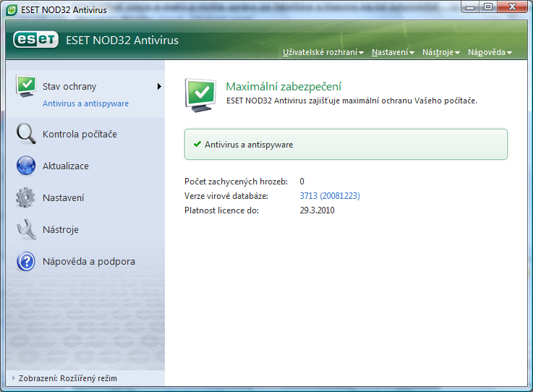Click Platnost licence do label
The width and height of the screenshot is (533, 392).
pyautogui.click(x=221, y=210)
